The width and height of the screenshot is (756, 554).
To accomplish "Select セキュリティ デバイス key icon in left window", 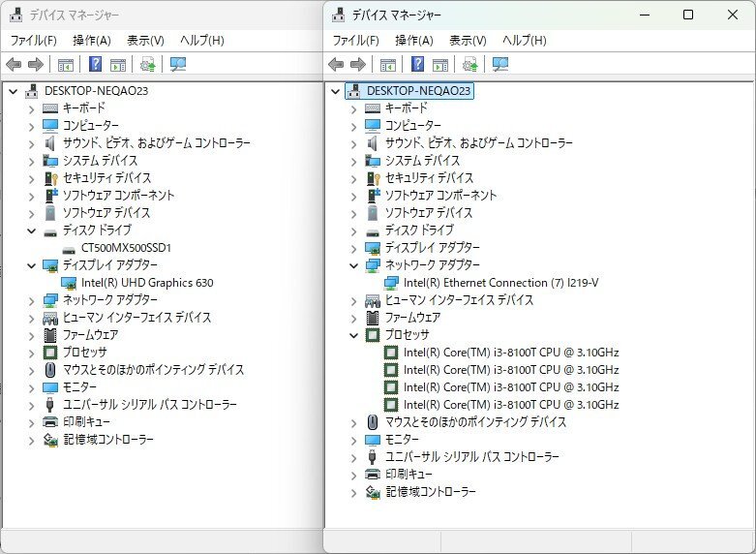I will coord(50,178).
